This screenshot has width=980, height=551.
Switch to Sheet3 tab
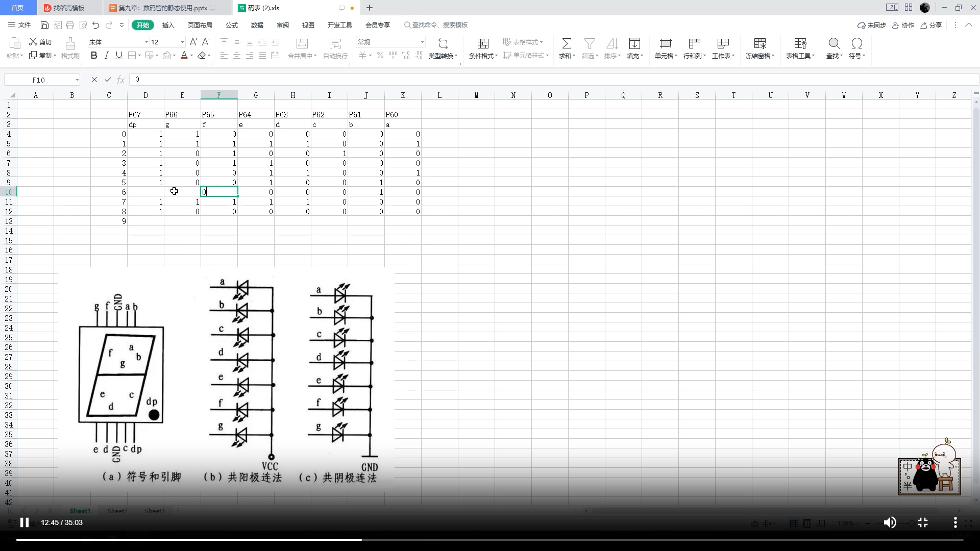click(155, 511)
